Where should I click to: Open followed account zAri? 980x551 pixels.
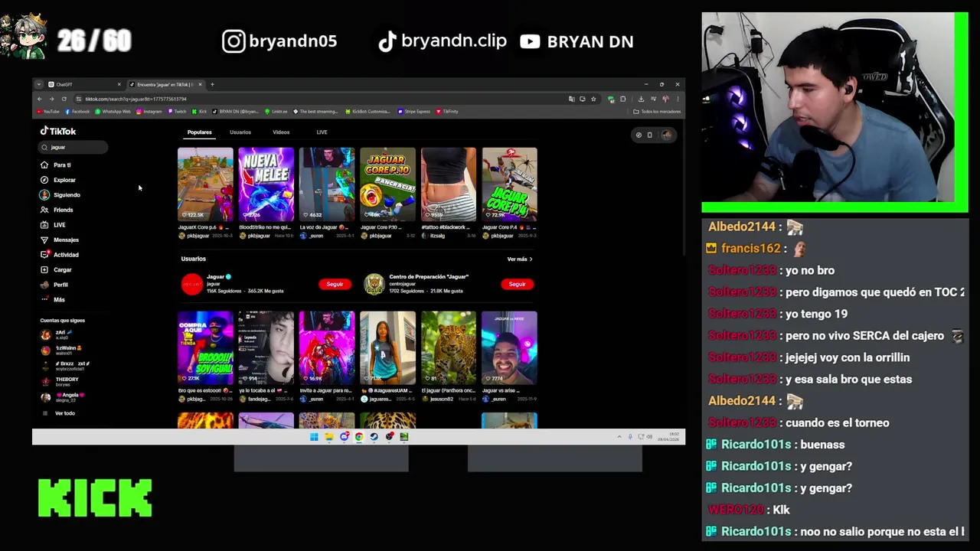56,334
